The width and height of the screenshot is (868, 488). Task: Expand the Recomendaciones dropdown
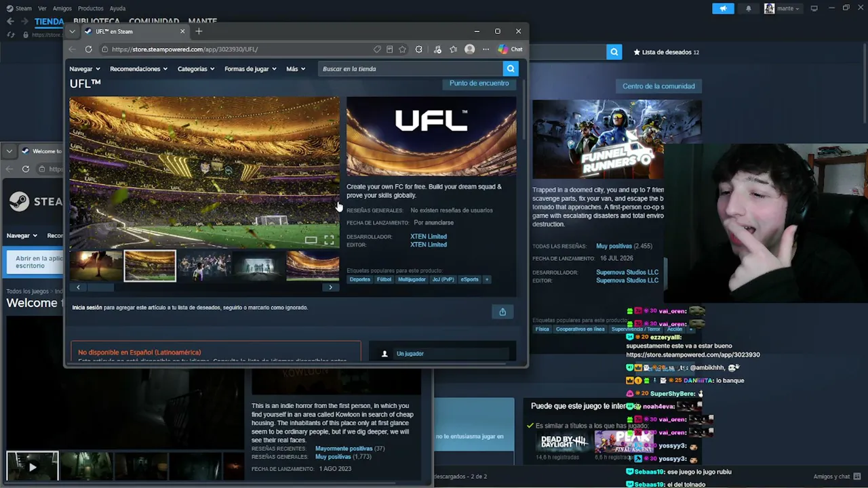[138, 68]
